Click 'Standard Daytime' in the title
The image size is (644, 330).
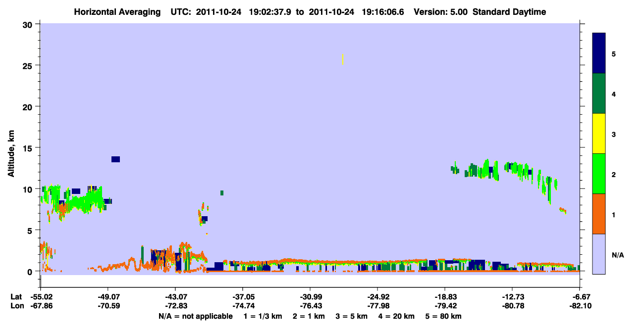pyautogui.click(x=509, y=12)
